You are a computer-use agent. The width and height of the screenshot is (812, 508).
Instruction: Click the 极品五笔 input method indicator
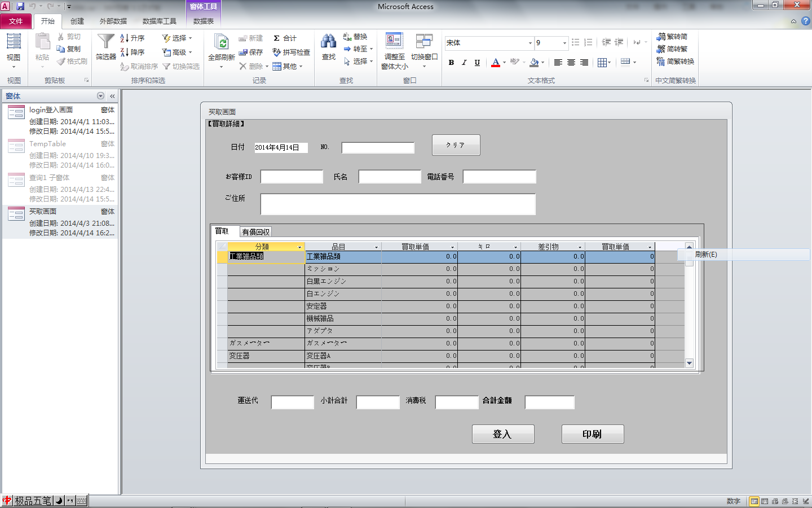coord(33,501)
